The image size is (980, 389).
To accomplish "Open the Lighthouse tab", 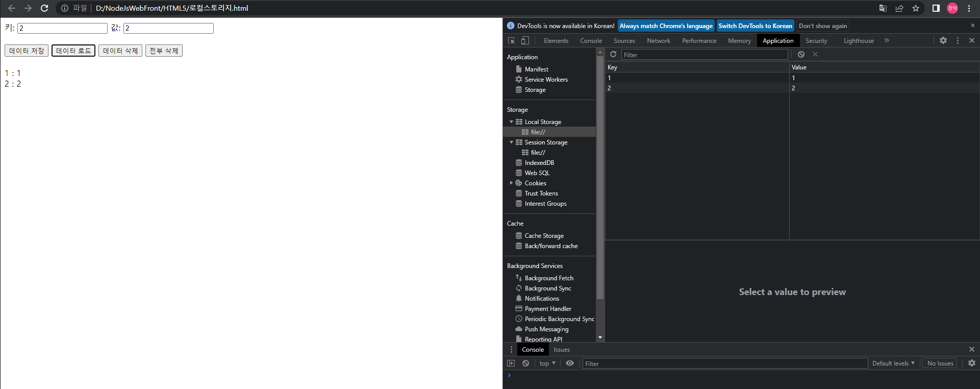I will click(x=859, y=41).
